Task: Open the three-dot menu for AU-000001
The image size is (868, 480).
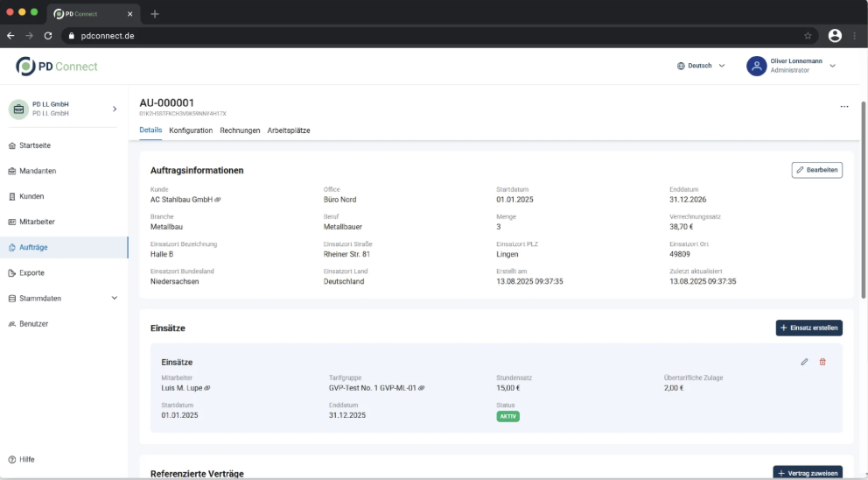Action: click(843, 107)
